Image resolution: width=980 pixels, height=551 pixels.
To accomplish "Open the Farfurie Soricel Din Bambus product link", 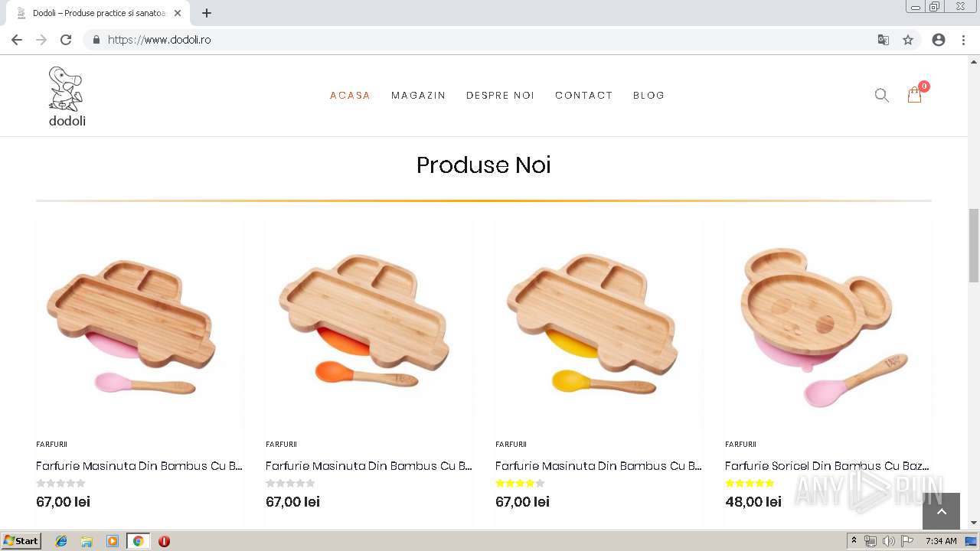I will 827,465.
